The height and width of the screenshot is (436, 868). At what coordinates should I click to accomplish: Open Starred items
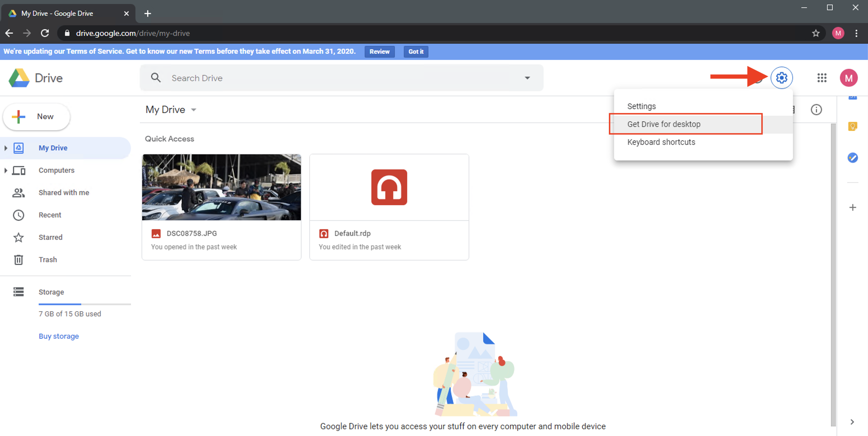[50, 237]
